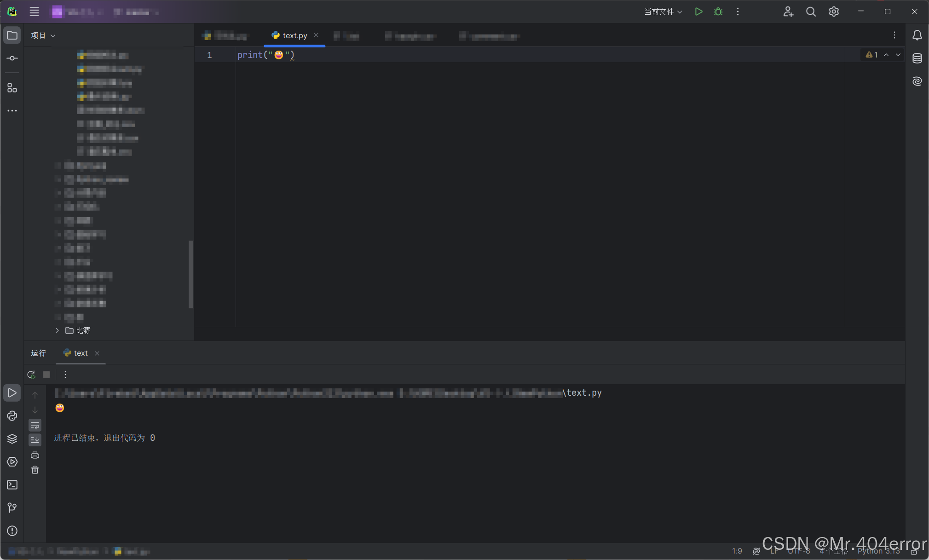Screen dimensions: 929x560
Task: Toggle soft-wrap in the run console
Action: coord(35,425)
